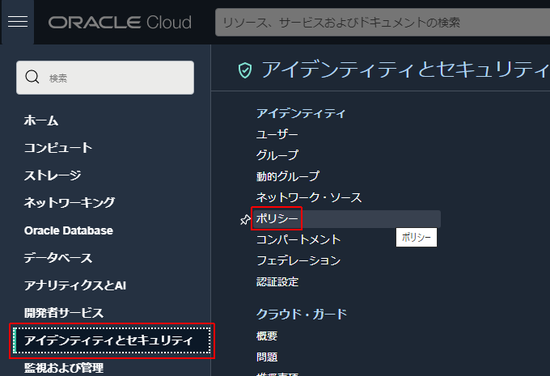Viewport: 550px width, 376px height.
Task: Open the ポリシー link
Action: click(x=277, y=219)
